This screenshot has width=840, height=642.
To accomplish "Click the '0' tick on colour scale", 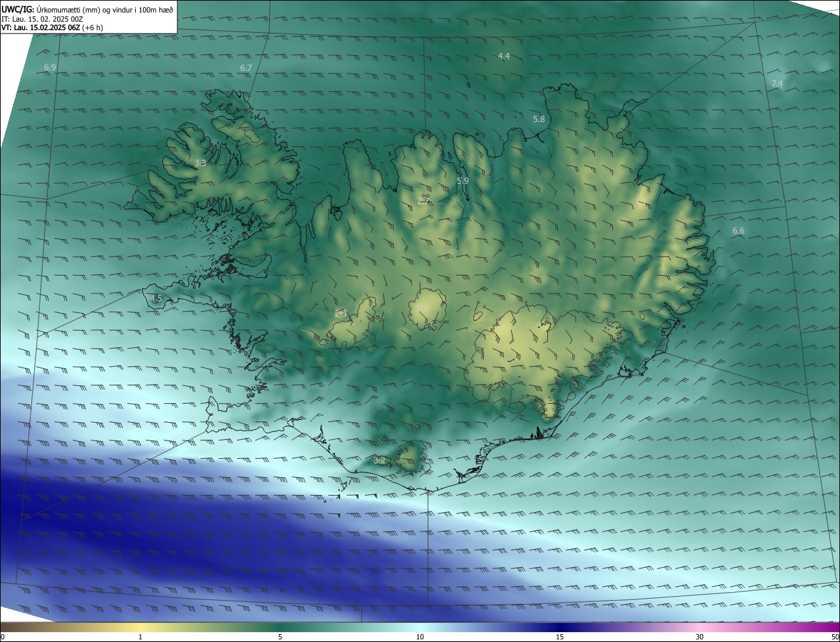I will (x=2, y=637).
